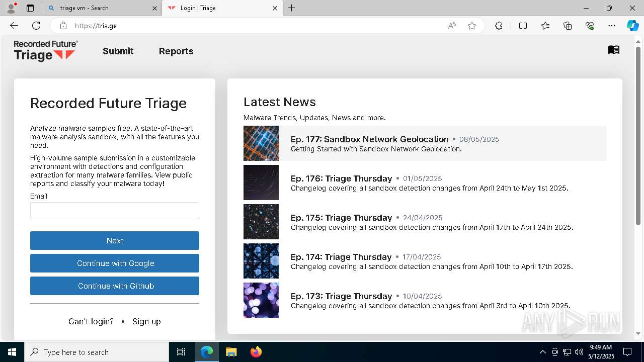The image size is (644, 362).
Task: Click the Next button
Action: pyautogui.click(x=115, y=241)
